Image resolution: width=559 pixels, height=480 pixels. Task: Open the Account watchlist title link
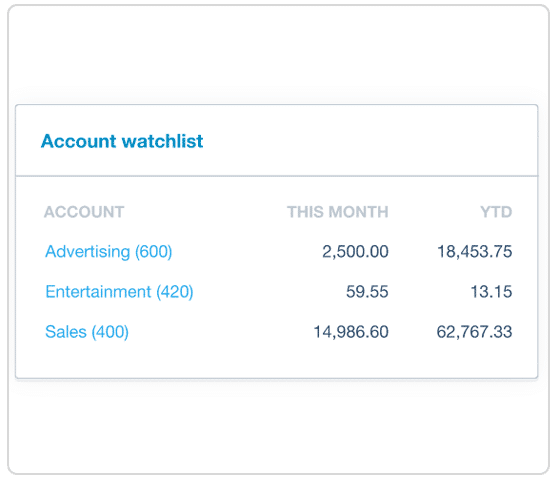[122, 141]
